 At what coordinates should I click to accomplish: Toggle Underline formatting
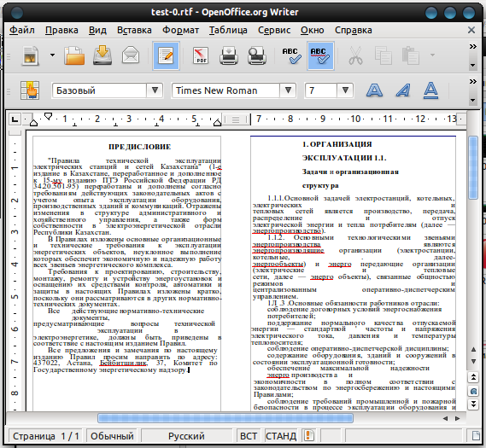(x=430, y=90)
